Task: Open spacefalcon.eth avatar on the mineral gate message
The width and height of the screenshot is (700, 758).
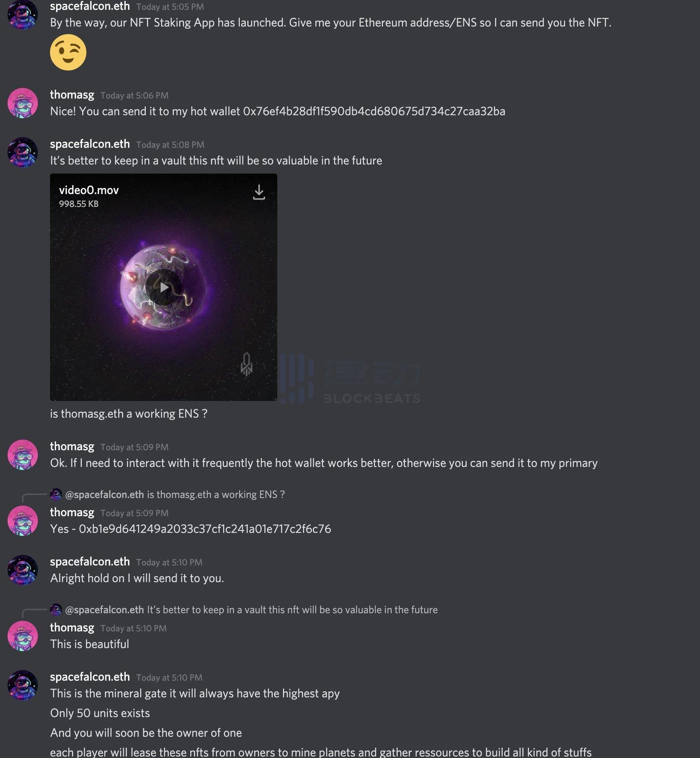Action: click(23, 685)
